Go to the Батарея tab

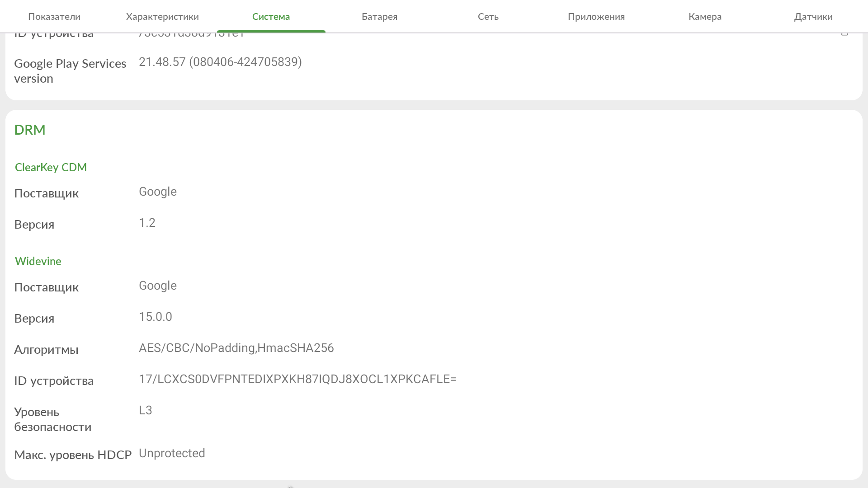click(x=379, y=17)
